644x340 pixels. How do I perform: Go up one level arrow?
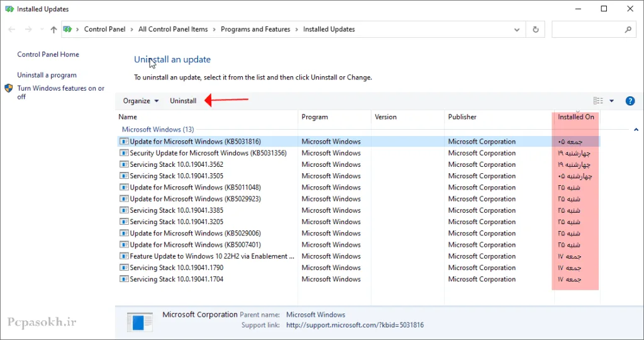pyautogui.click(x=53, y=29)
